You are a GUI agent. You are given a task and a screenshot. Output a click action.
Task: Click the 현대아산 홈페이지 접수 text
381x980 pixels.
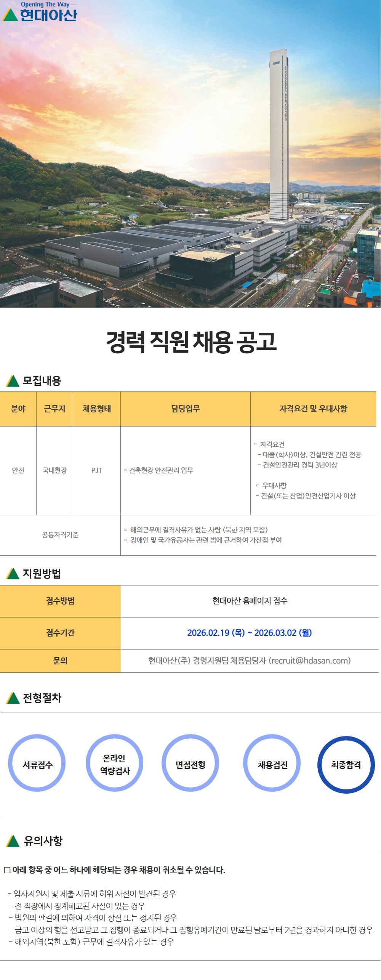point(250,601)
